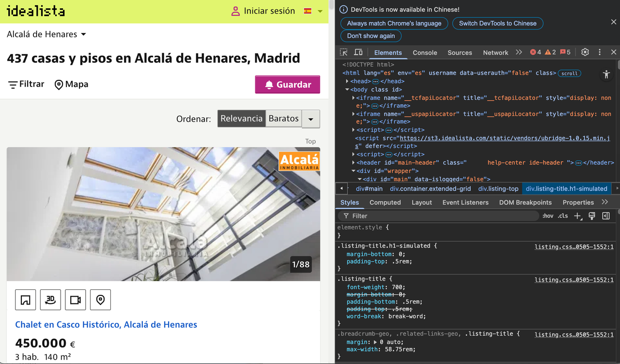Screen dimensions: 620x364
Task: Expand the margin shorthand triangle in Styles
Action: [x=375, y=342]
